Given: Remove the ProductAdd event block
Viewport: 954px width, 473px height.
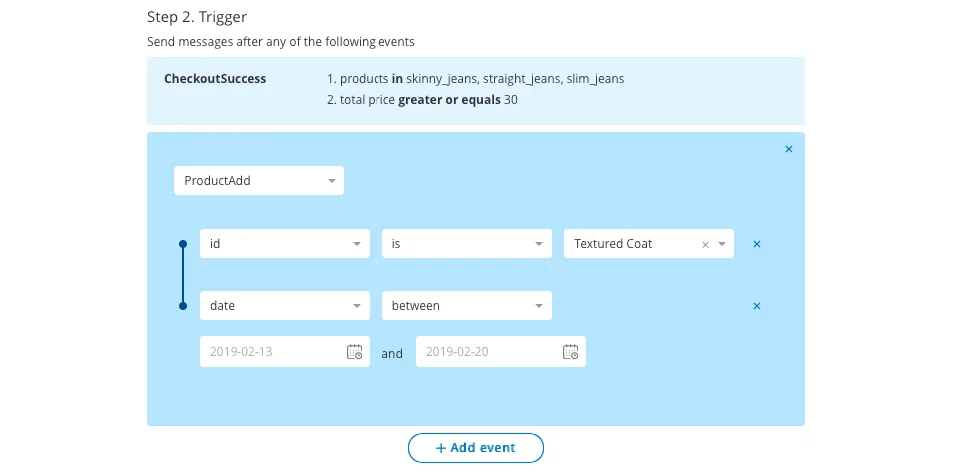Looking at the screenshot, I should (x=788, y=149).
